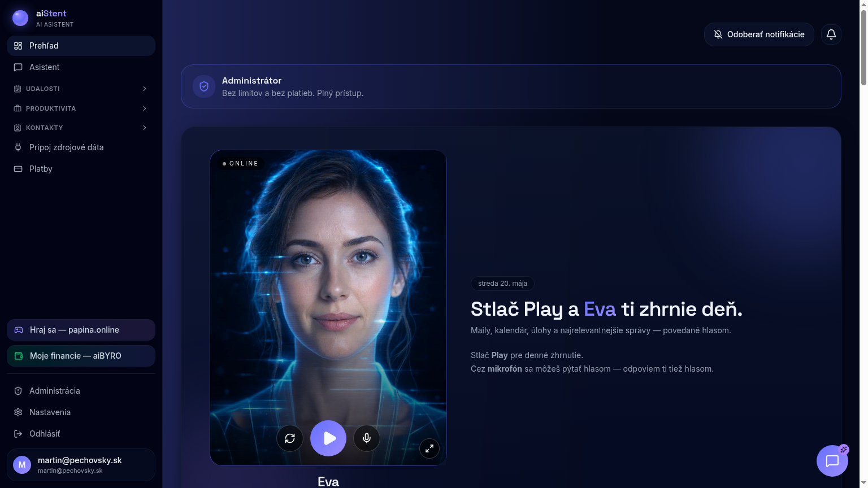
Task: Expand the KONTAKTY section chevron
Action: tap(145, 128)
